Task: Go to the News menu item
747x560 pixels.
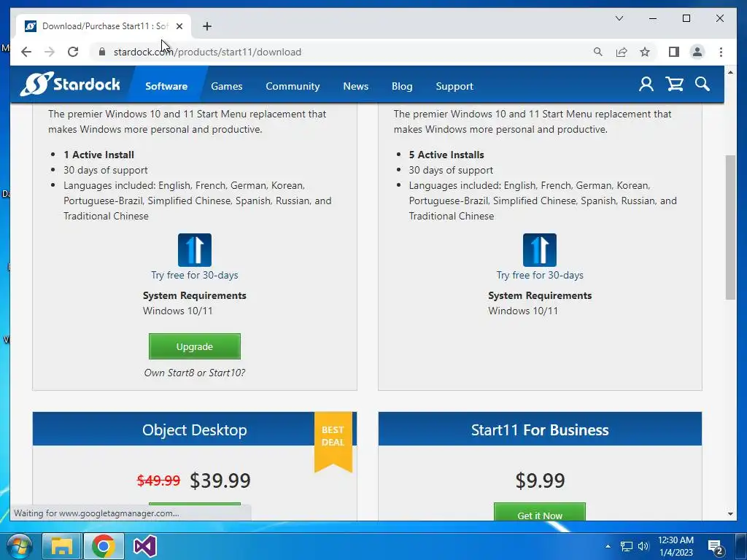Action: tap(355, 86)
